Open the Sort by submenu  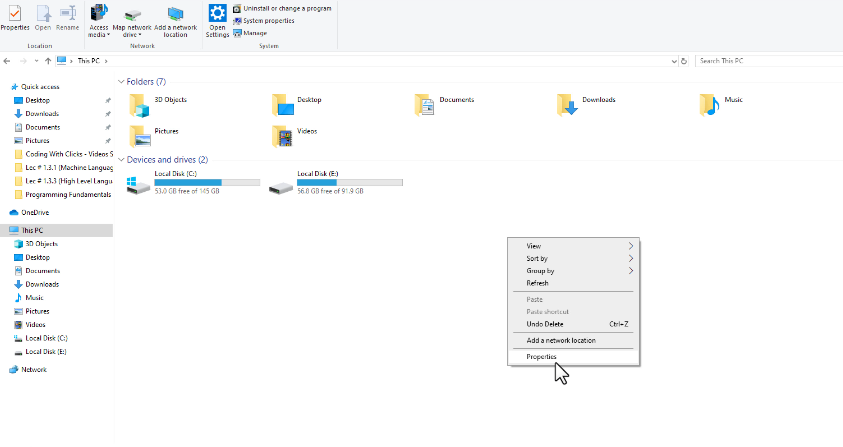click(574, 258)
